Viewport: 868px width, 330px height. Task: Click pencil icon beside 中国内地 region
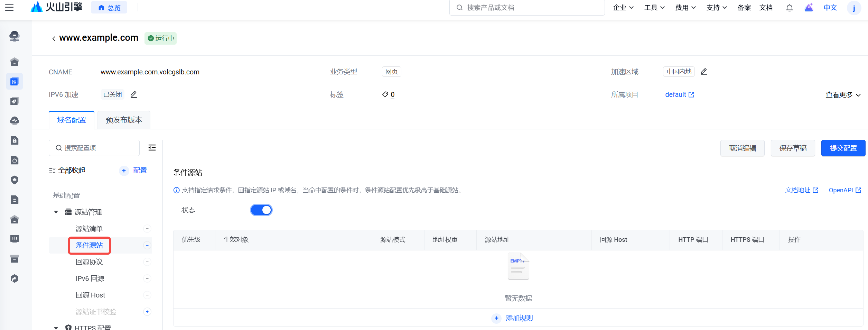[x=704, y=72]
